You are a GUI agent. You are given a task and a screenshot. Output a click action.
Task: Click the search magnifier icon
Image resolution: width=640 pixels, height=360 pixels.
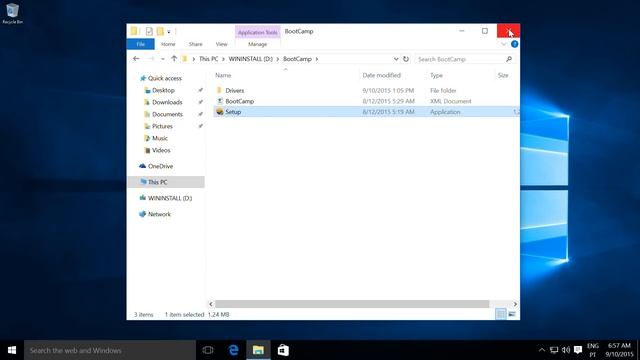[509, 59]
